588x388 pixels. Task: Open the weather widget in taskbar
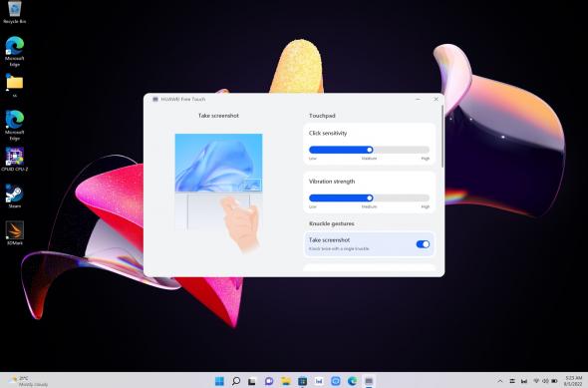pyautogui.click(x=28, y=381)
